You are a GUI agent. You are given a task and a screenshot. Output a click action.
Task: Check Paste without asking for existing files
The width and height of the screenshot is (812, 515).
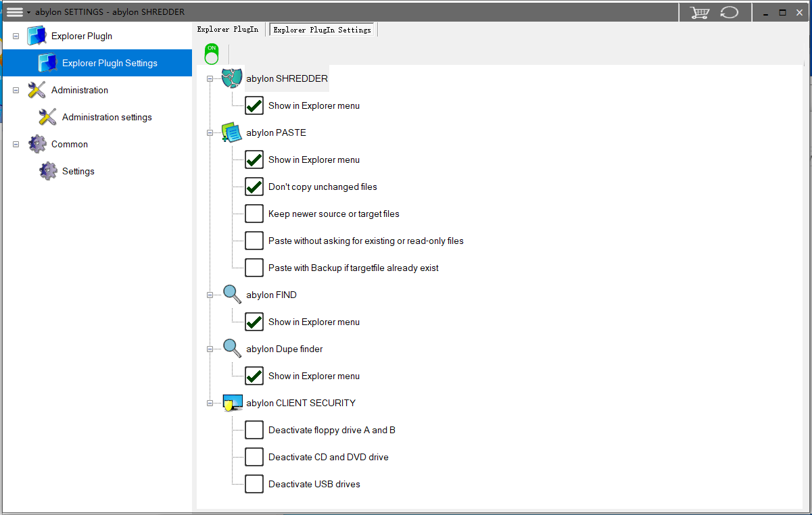click(254, 241)
